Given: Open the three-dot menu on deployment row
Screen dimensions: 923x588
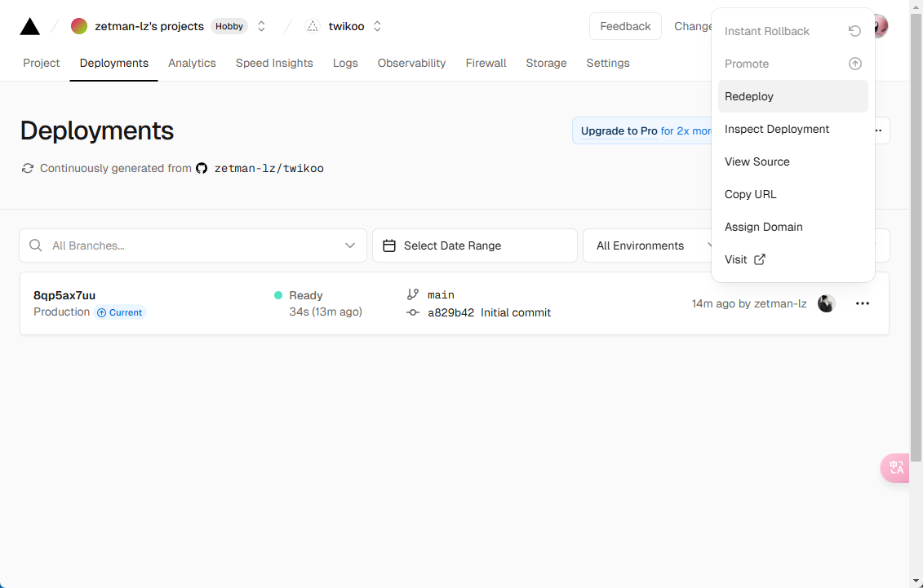Looking at the screenshot, I should tap(863, 303).
